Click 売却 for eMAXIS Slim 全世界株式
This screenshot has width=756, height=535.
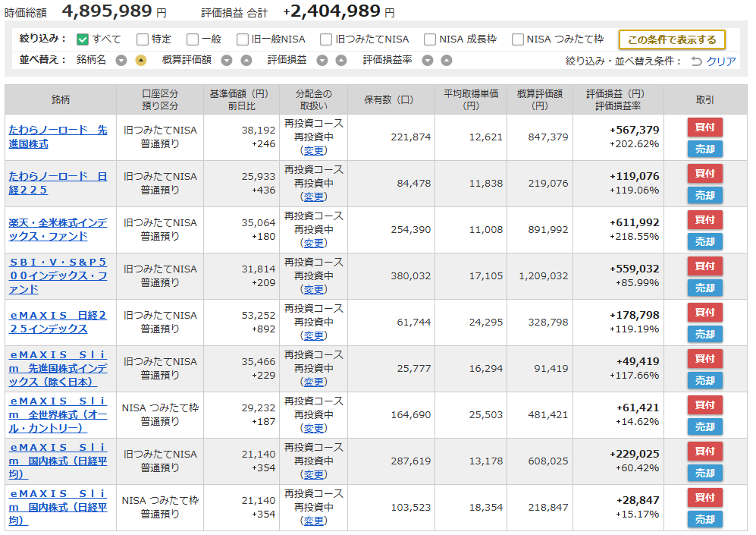705,427
